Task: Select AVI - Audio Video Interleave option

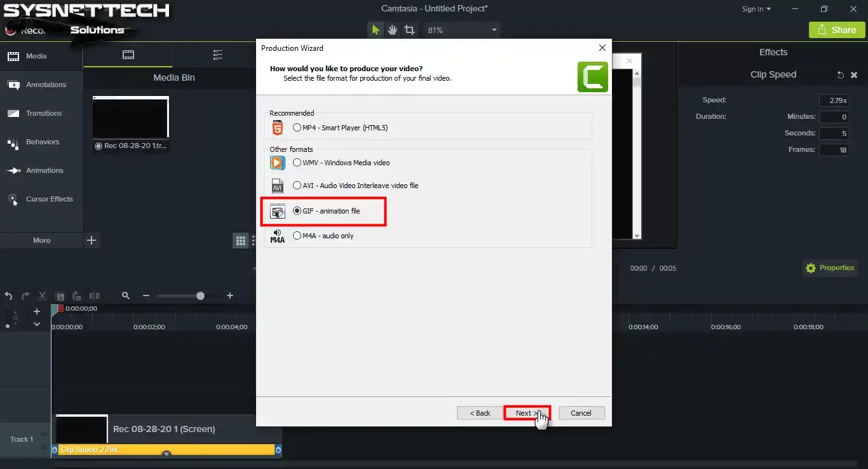Action: [355, 186]
